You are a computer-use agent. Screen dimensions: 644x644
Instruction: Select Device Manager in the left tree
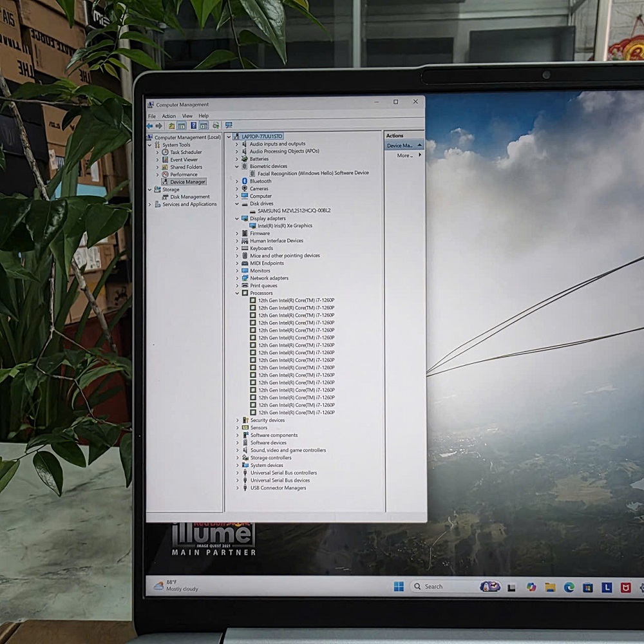187,182
